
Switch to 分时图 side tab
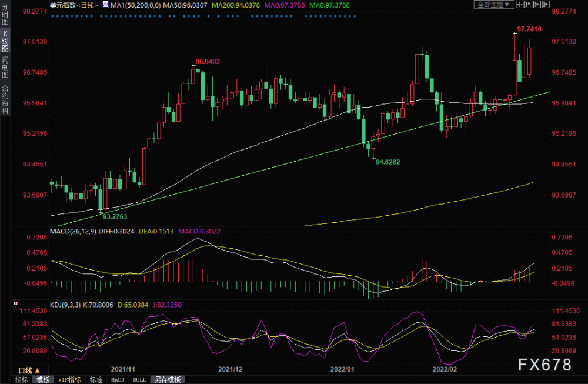(5, 14)
